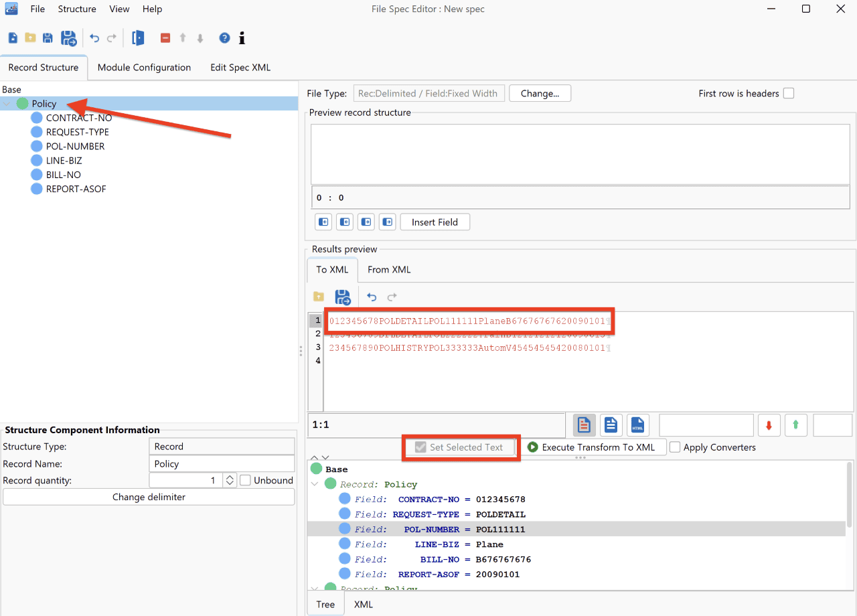Click the green Policy record icon in the left tree
Image resolution: width=857 pixels, height=616 pixels.
tap(23, 104)
